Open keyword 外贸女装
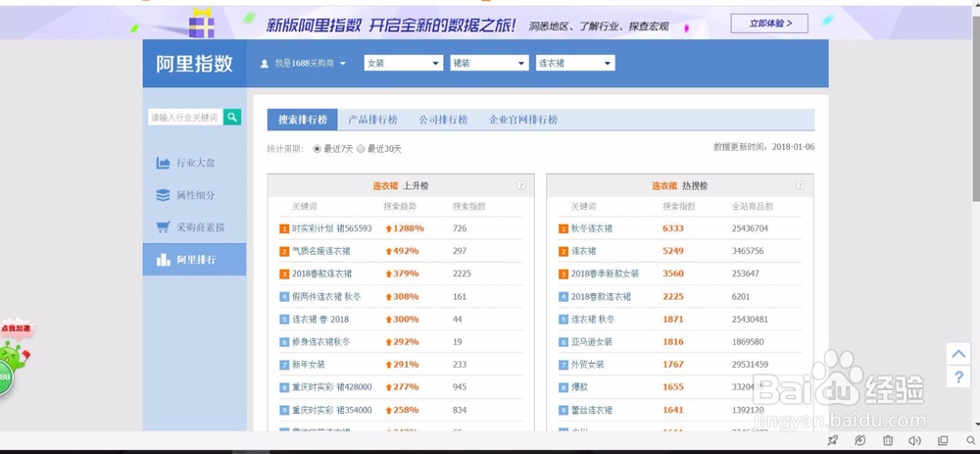 pyautogui.click(x=587, y=365)
